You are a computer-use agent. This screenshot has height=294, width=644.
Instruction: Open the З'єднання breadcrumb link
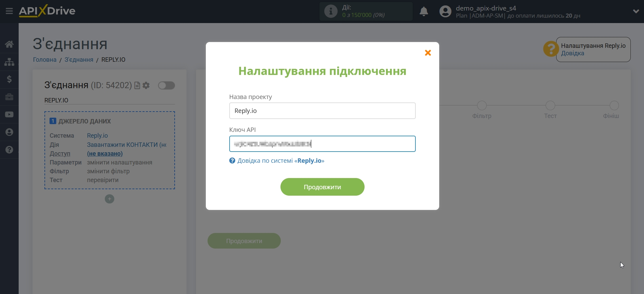click(79, 60)
